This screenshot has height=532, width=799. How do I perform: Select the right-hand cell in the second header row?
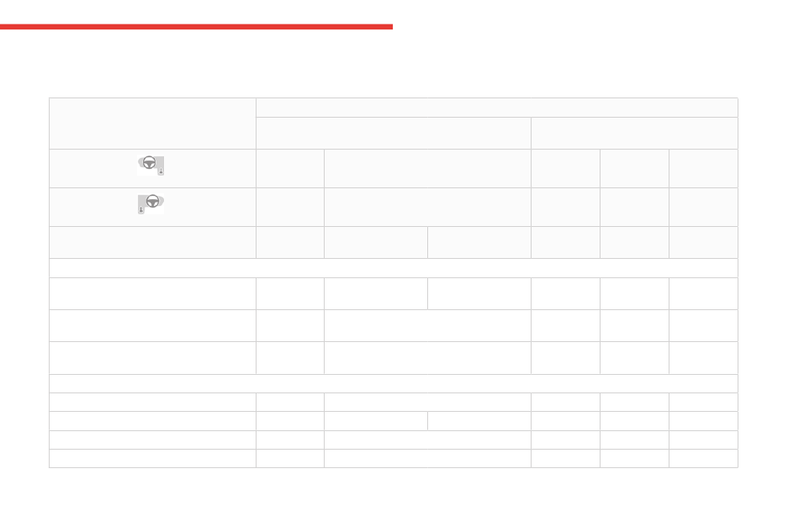pos(634,134)
